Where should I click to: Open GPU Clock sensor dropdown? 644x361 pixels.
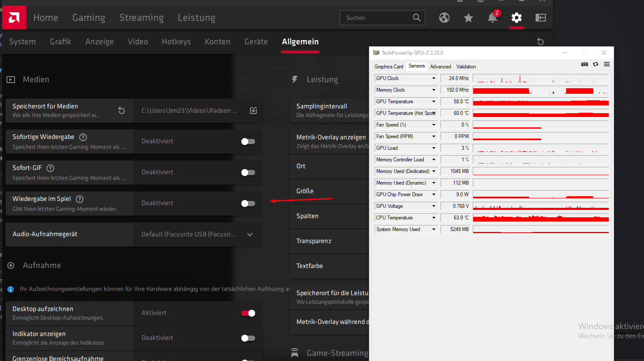(x=434, y=78)
